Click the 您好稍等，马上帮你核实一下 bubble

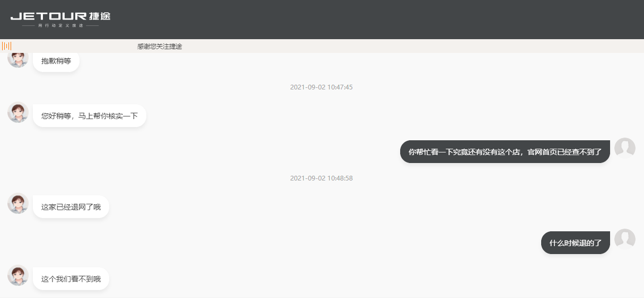point(90,115)
